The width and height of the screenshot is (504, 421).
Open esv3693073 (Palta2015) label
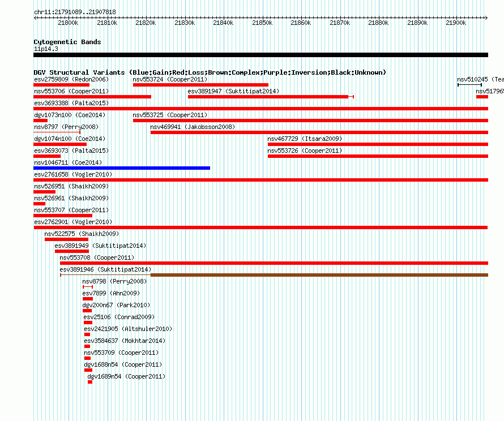pyautogui.click(x=71, y=151)
